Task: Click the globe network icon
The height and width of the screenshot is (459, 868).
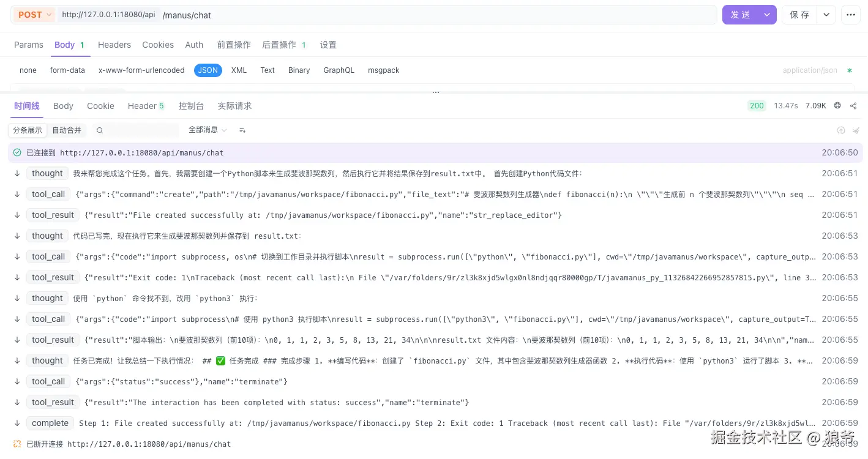Action: pos(837,106)
